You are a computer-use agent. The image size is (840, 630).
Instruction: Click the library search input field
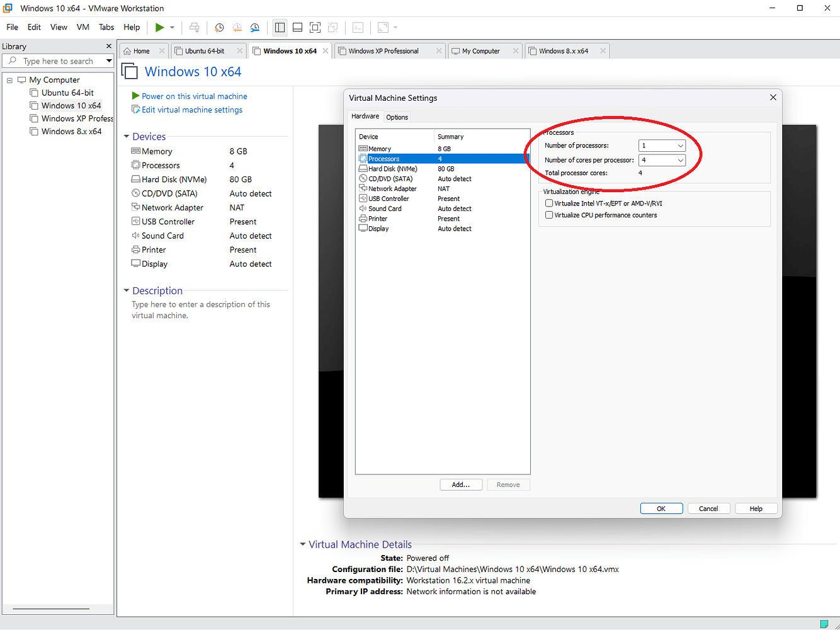59,61
